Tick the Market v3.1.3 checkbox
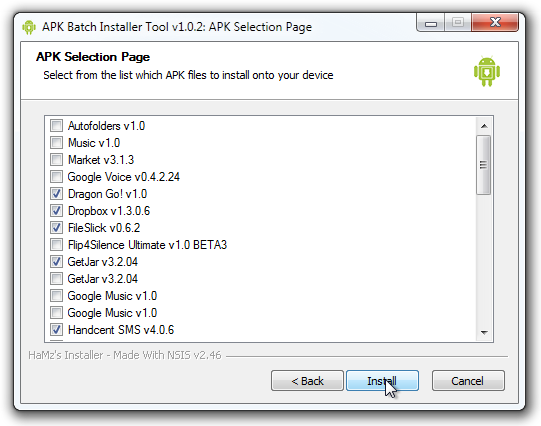 (56, 159)
